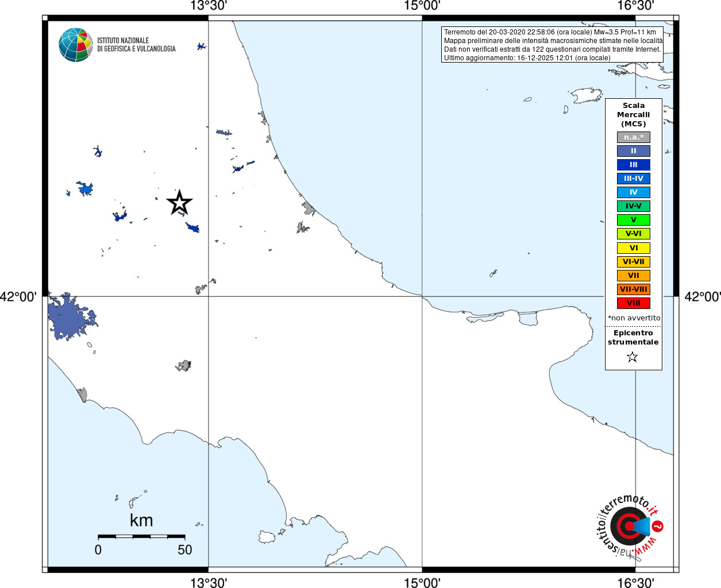721x588 pixels.
Task: Click the 'Epicentro strumentale' legend label
Action: (633, 338)
